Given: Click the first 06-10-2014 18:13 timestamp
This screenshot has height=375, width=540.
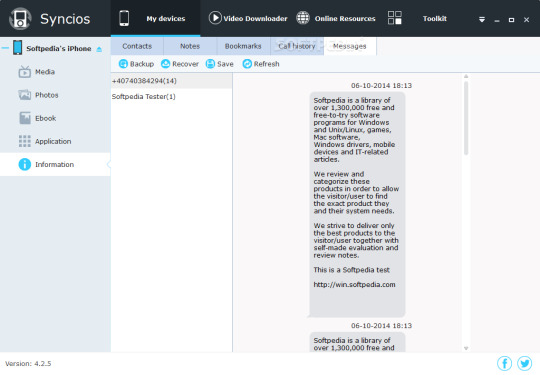Looking at the screenshot, I should (381, 85).
